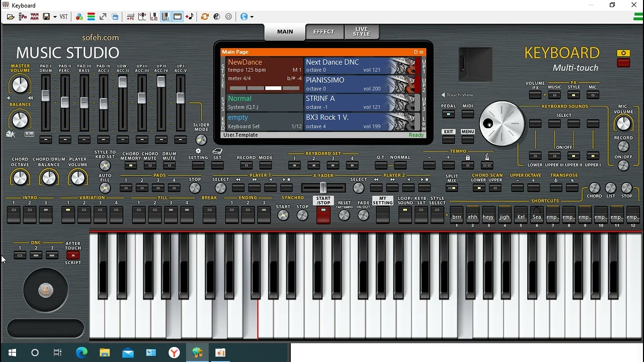Click the globe toolbar icon
Viewport: 644px width, 362px height.
click(244, 17)
